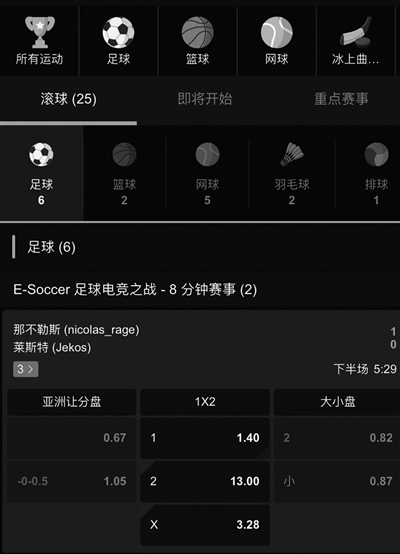Collapse the E-Soccer 8 分钟赛事 league header

(200, 290)
